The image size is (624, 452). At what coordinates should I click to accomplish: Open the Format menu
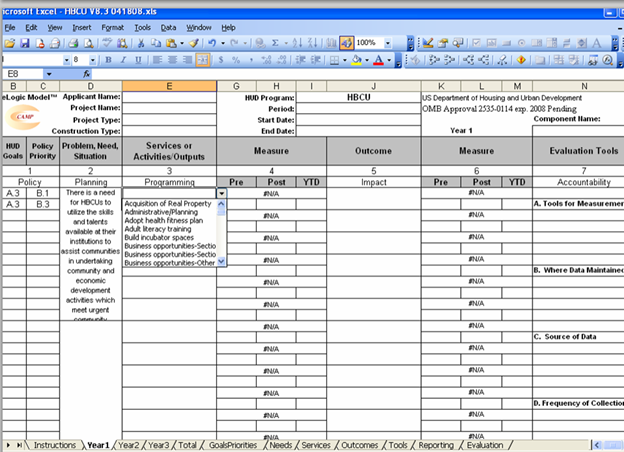113,27
